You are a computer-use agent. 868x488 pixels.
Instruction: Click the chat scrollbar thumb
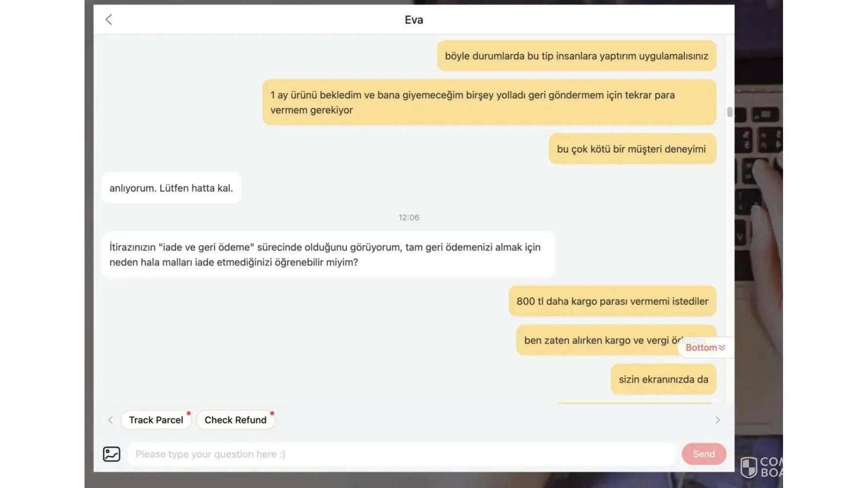point(730,112)
